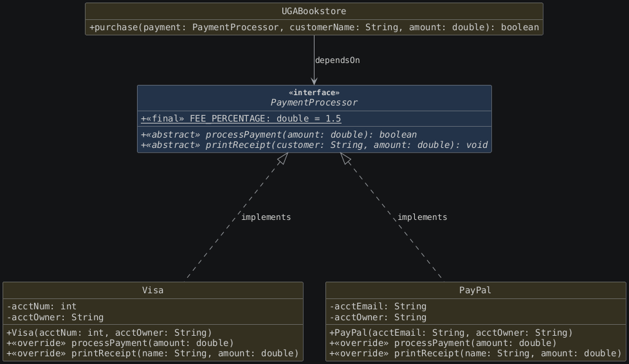Select the PayPal class title

pyautogui.click(x=475, y=290)
